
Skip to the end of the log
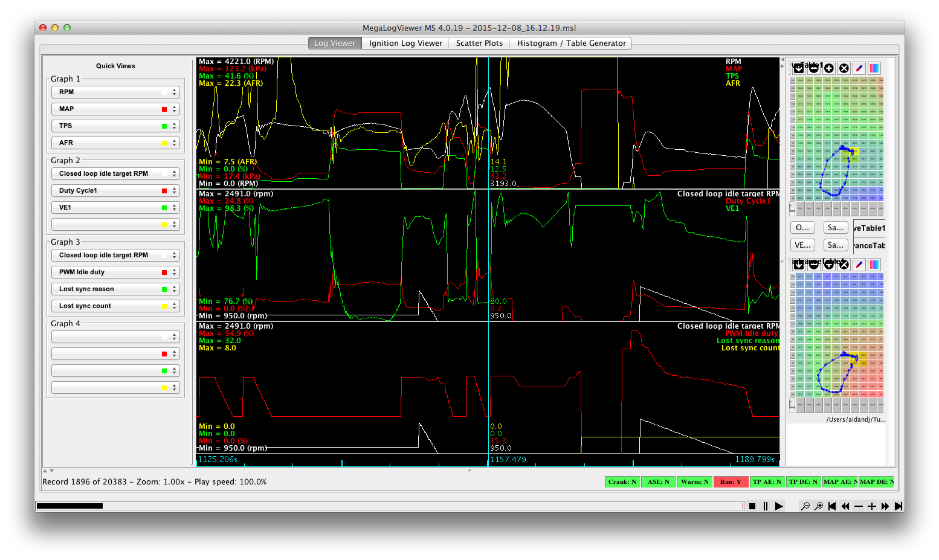pos(899,506)
